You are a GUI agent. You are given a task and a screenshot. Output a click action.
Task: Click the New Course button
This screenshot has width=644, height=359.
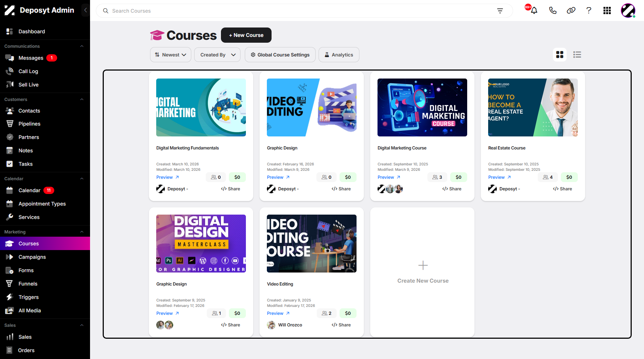coord(246,35)
